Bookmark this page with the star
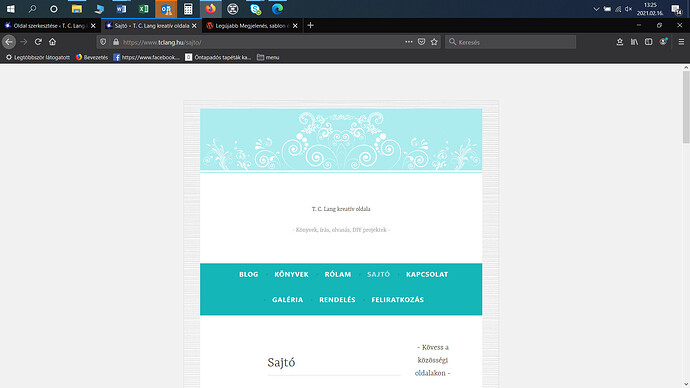The image size is (690, 388). click(x=434, y=42)
